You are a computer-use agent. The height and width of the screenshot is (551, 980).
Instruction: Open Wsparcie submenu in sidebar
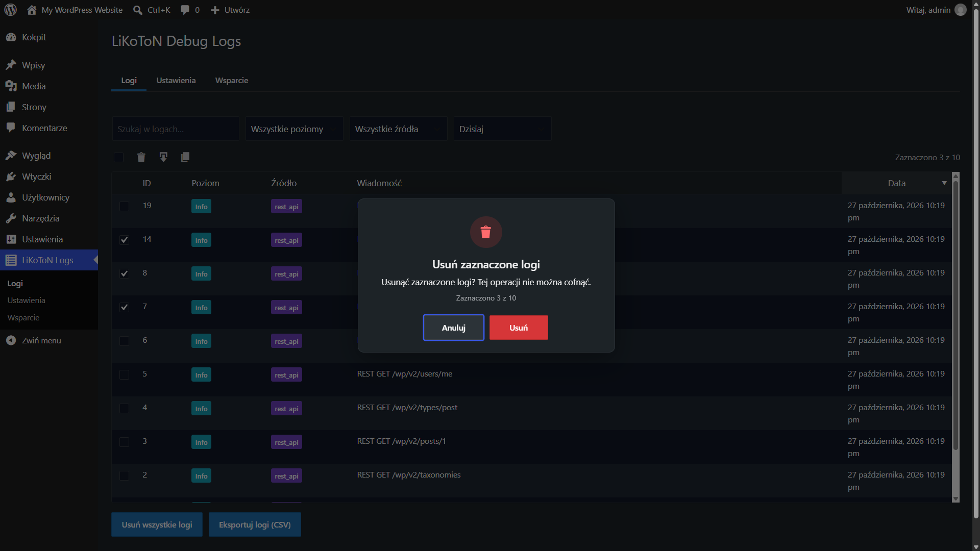click(23, 318)
